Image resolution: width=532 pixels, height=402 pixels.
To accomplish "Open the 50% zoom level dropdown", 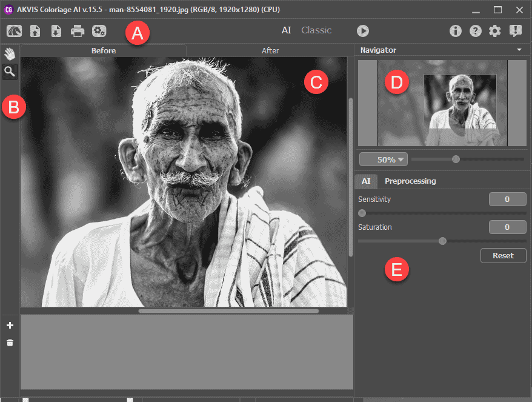I will click(x=383, y=159).
